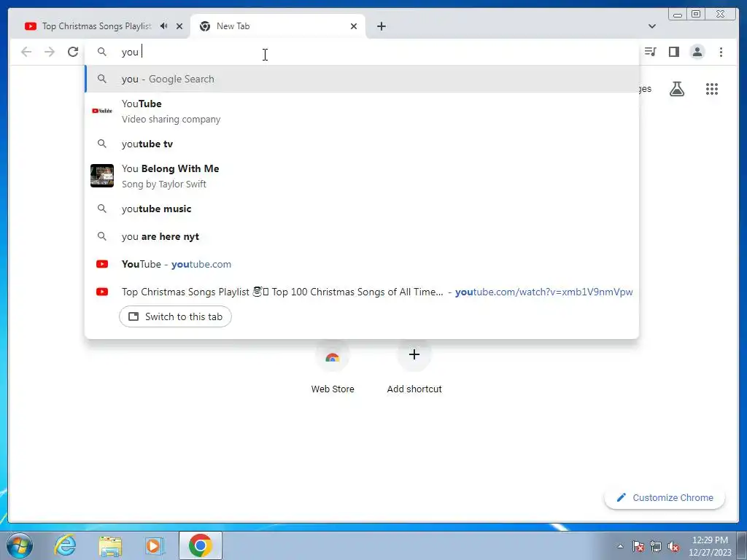
Task: Open the side panel icon
Action: pyautogui.click(x=673, y=52)
